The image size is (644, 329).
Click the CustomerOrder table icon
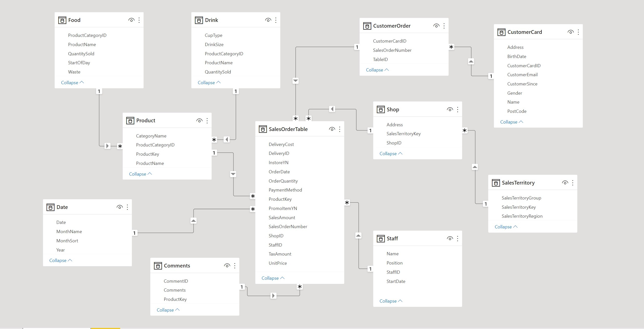[x=367, y=25]
